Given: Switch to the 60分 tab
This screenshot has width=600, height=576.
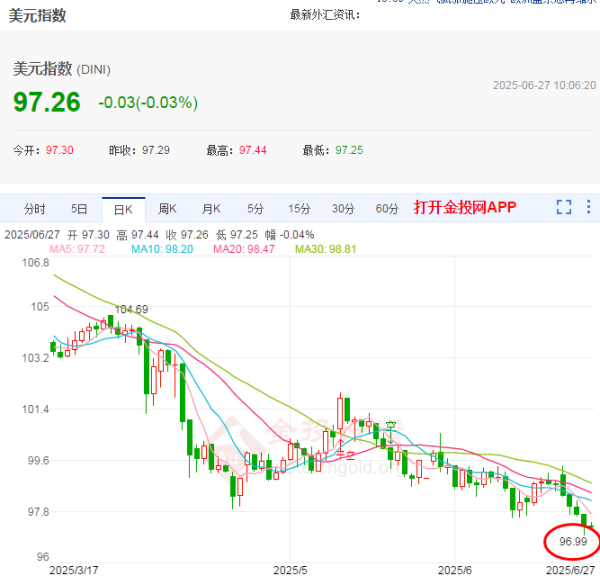Looking at the screenshot, I should (x=387, y=209).
